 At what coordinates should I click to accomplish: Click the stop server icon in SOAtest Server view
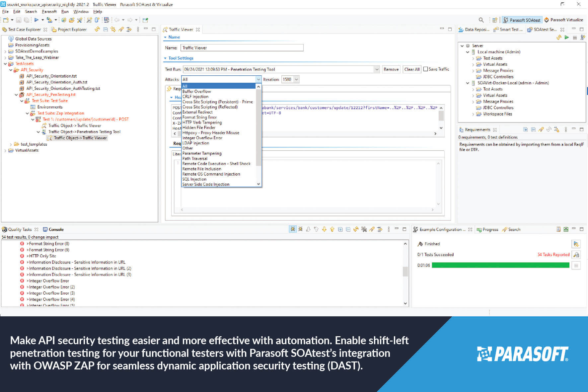click(575, 37)
